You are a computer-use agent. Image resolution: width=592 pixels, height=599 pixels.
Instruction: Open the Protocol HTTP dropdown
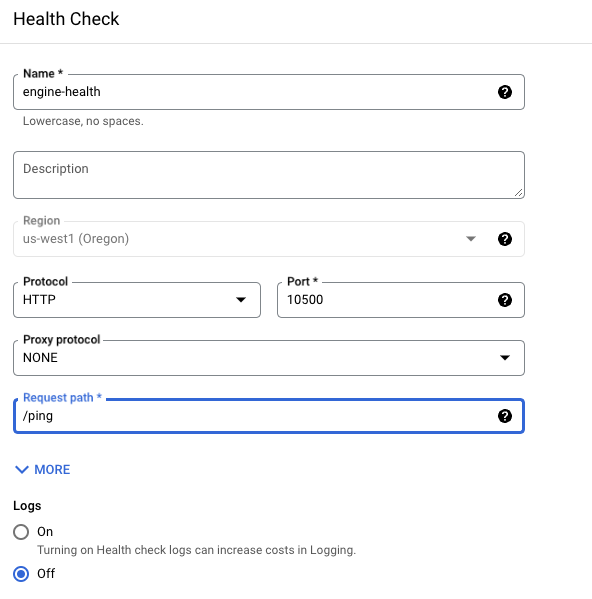[x=137, y=300]
